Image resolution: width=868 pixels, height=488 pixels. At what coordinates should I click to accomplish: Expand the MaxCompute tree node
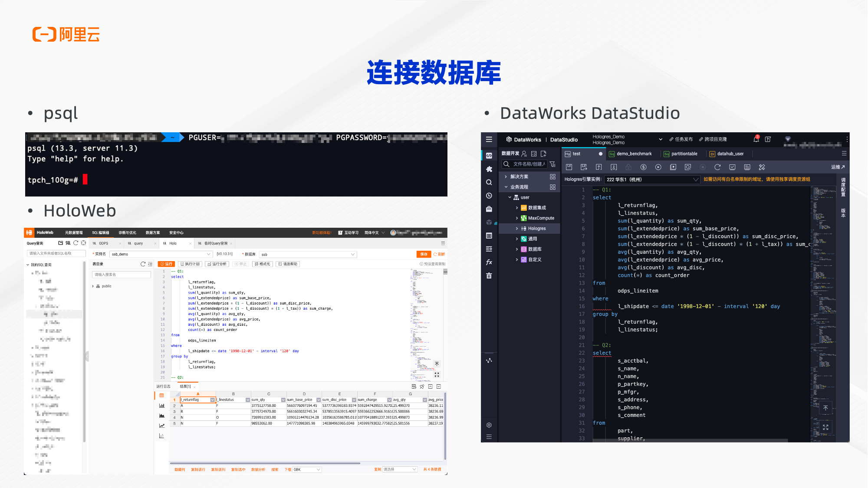[x=516, y=218]
